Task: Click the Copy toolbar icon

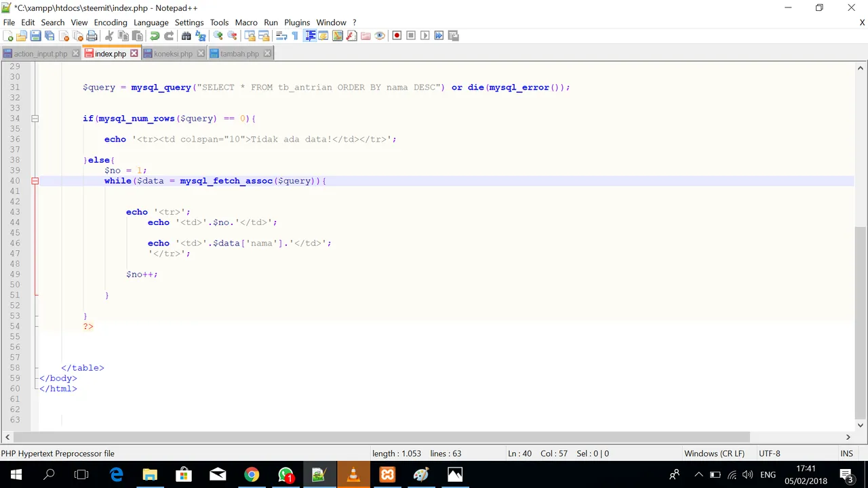Action: [123, 35]
